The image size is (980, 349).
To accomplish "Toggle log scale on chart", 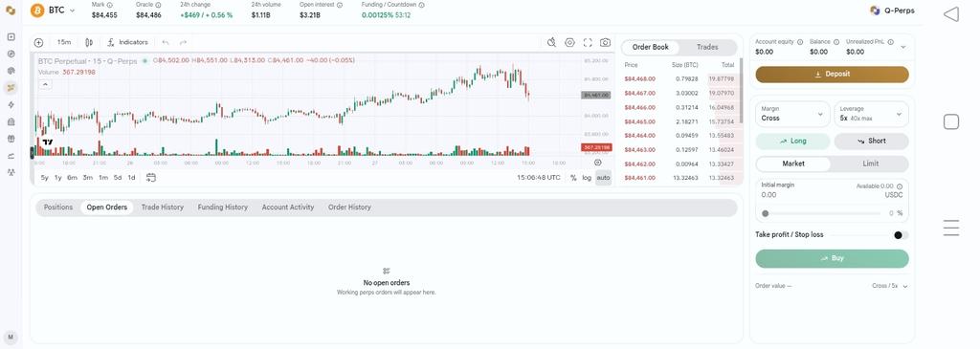I will tap(587, 178).
